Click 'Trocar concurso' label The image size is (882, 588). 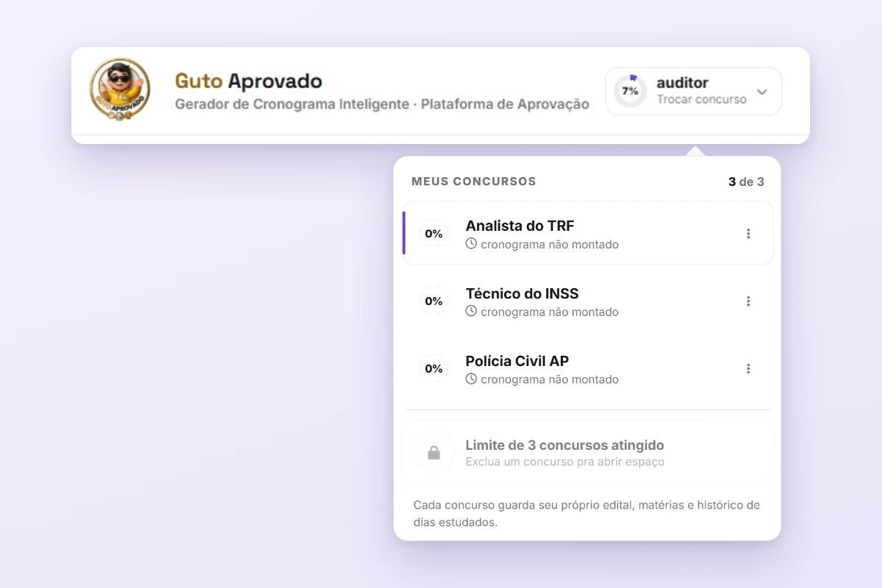pyautogui.click(x=701, y=99)
